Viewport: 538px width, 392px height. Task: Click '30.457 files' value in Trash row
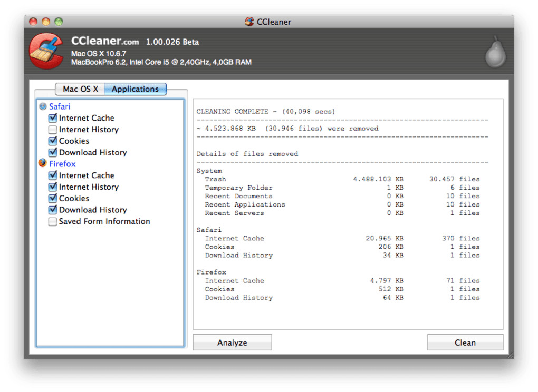[x=455, y=179]
